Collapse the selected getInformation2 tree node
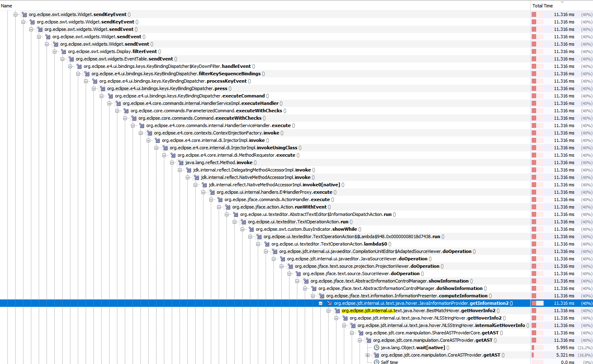 pos(320,303)
